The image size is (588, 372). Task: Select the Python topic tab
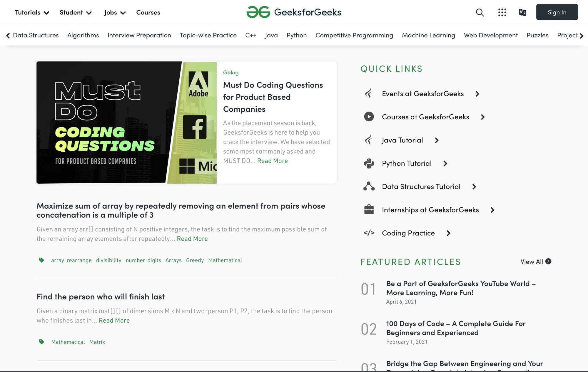[297, 35]
